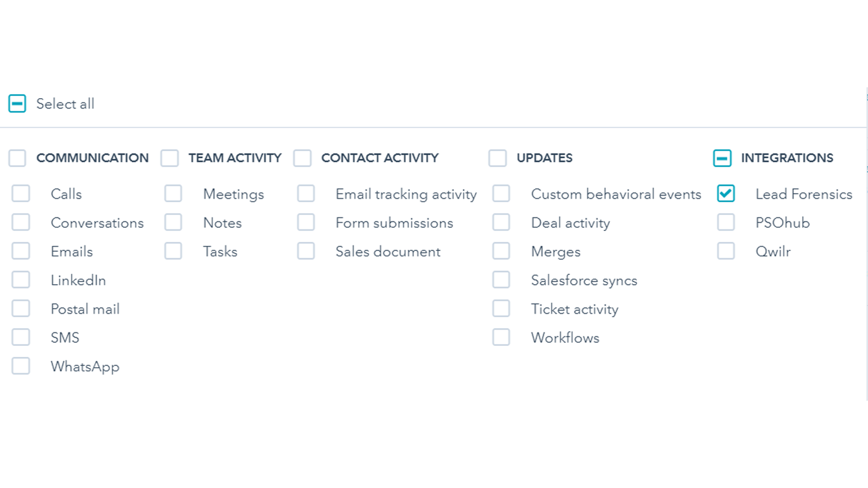This screenshot has height=488, width=868.
Task: Check the Custom behavioral events filter
Action: coord(501,193)
